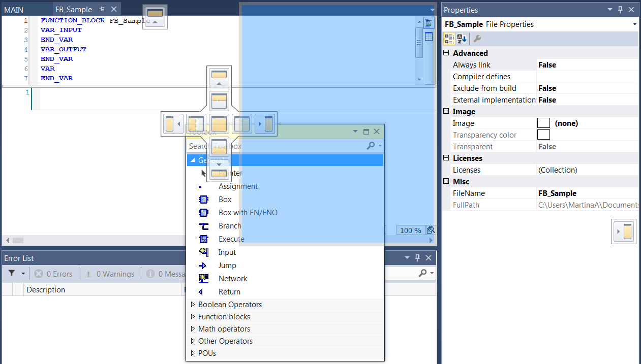
Task: Click the 100 % zoom level box
Action: pyautogui.click(x=411, y=230)
